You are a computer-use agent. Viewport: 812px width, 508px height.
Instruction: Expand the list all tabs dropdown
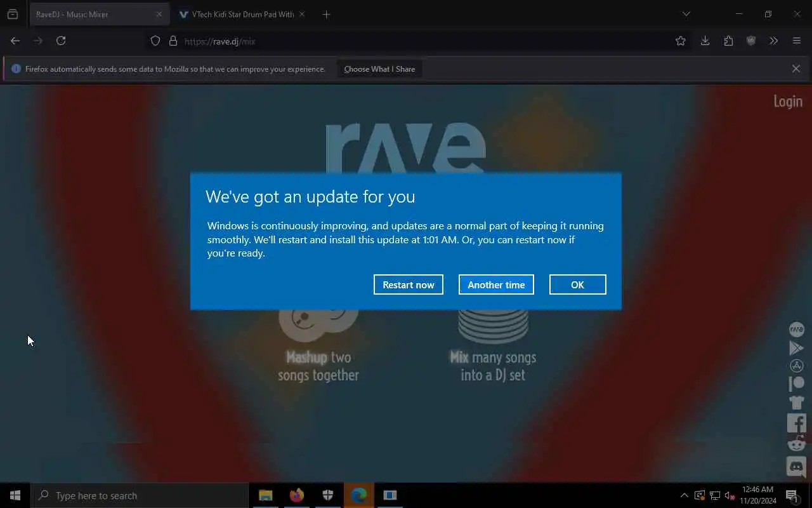[x=686, y=14]
